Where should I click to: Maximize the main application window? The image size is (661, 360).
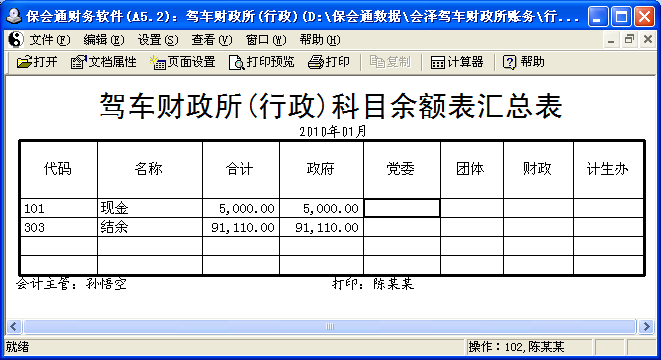click(621, 16)
